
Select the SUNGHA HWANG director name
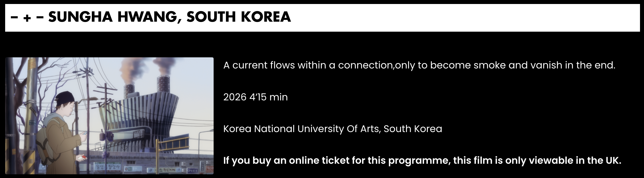[113, 17]
